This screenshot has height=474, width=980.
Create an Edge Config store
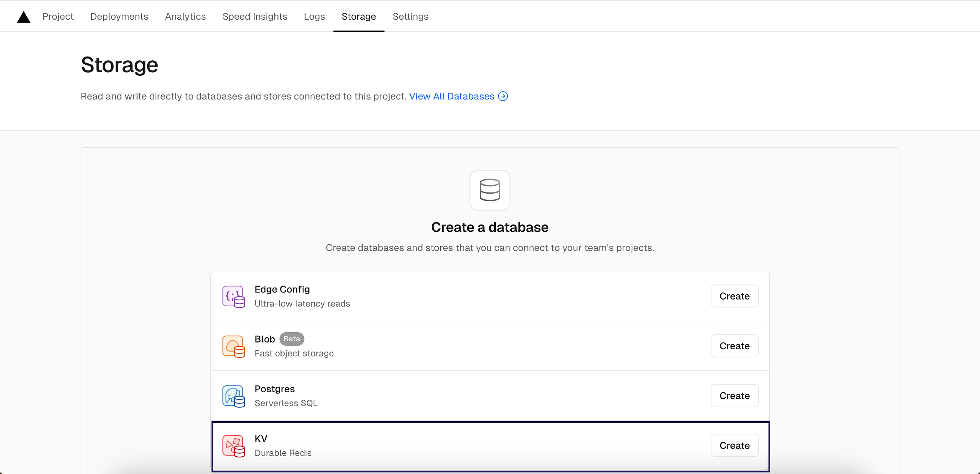tap(734, 296)
